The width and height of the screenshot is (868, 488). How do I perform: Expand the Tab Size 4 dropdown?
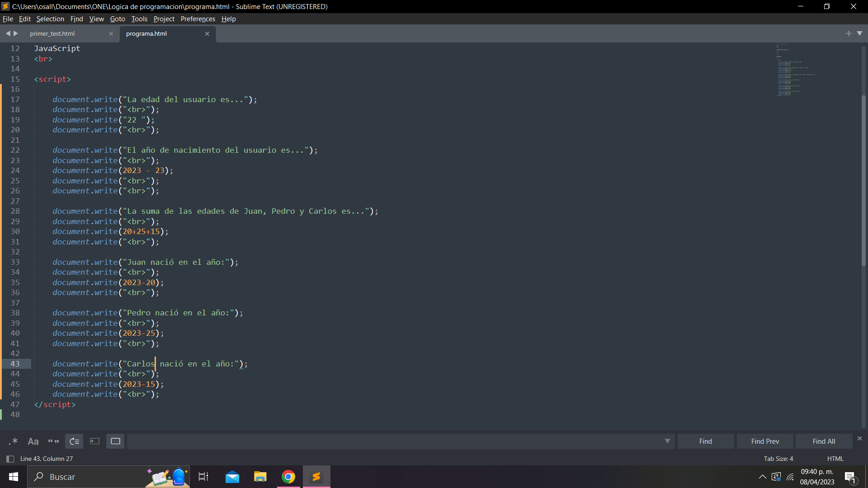(779, 458)
